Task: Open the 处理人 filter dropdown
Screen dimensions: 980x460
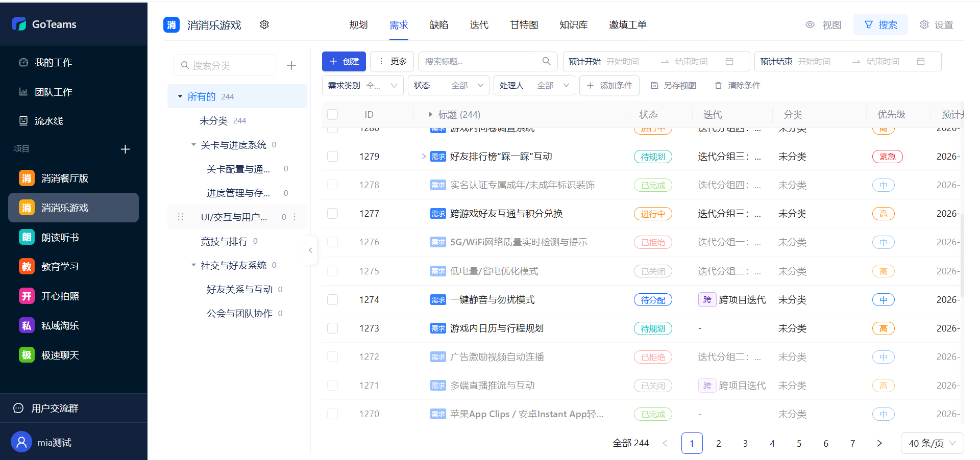Action: [534, 85]
